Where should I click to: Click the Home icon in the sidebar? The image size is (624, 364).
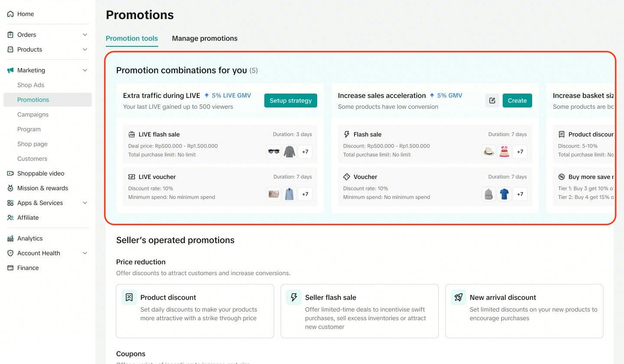[x=10, y=14]
